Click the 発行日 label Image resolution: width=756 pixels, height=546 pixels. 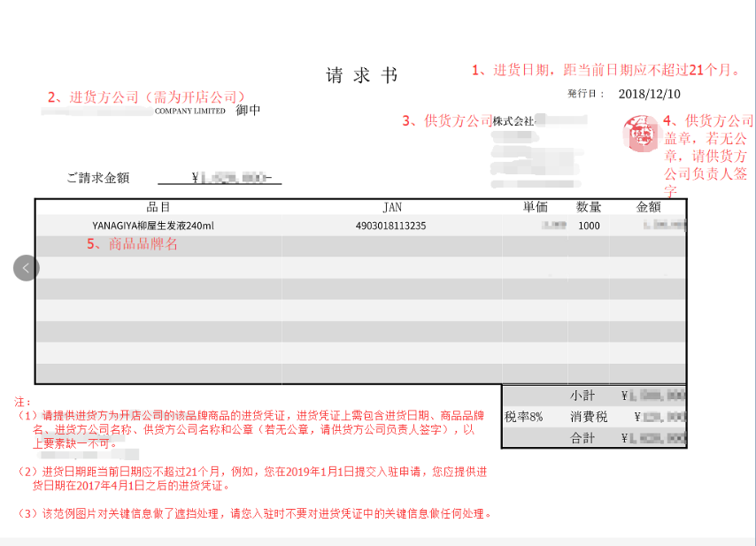tap(585, 94)
